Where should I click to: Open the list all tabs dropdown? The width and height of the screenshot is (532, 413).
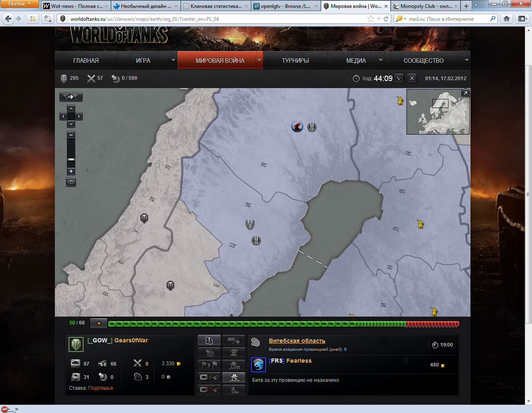[476, 6]
